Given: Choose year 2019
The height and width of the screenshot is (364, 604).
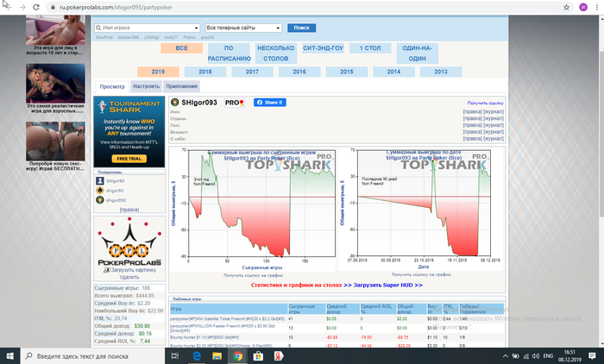Looking at the screenshot, I should [158, 72].
